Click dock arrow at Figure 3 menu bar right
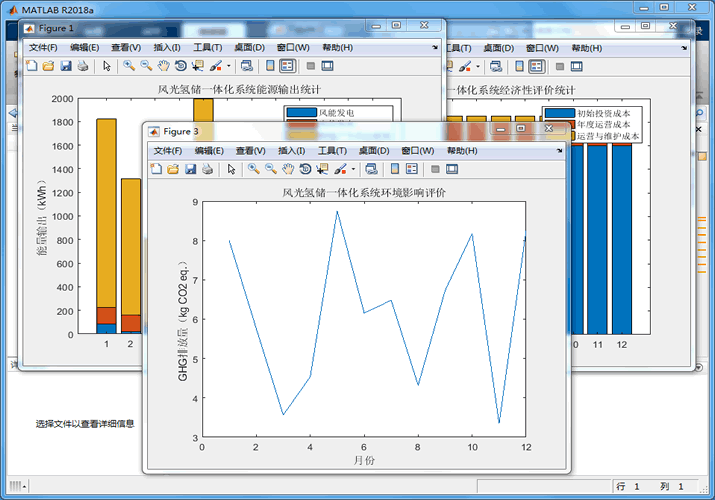 point(560,150)
